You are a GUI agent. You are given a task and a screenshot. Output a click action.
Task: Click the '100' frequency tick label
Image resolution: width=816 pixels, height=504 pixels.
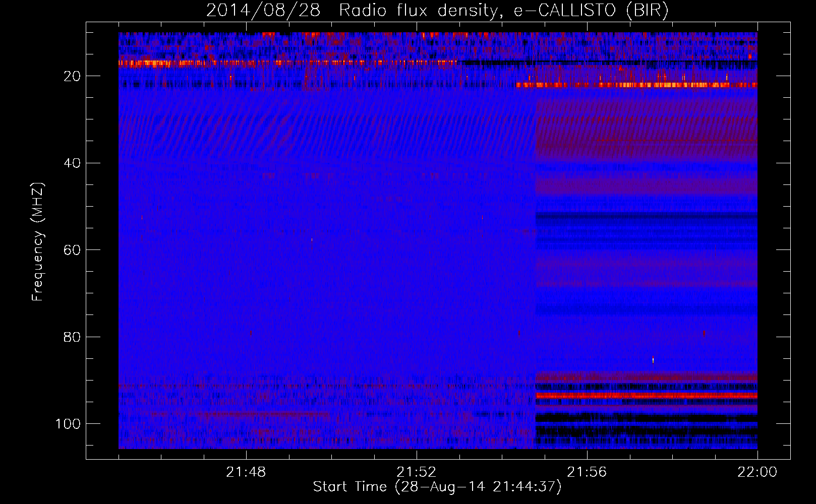click(x=68, y=424)
